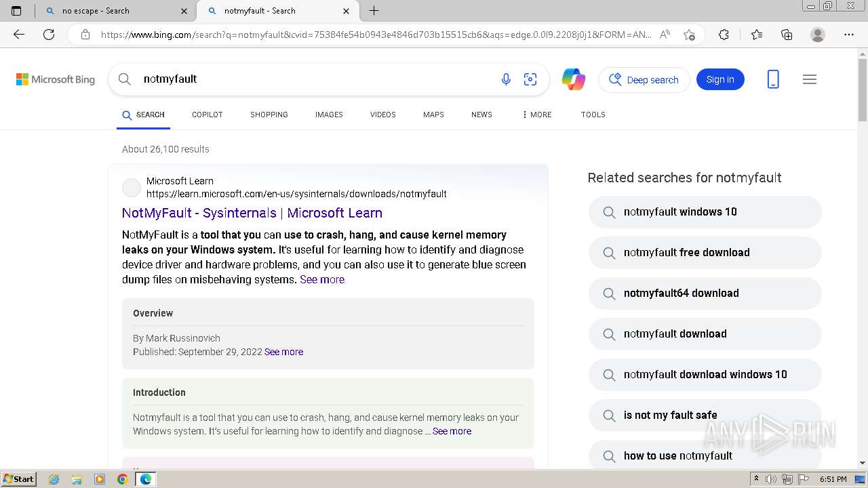The width and height of the screenshot is (868, 488).
Task: Open new browser tab
Action: [374, 11]
